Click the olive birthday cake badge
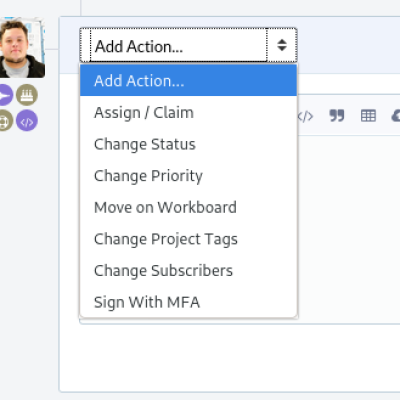Screen dimensions: 400x400 coord(27,95)
